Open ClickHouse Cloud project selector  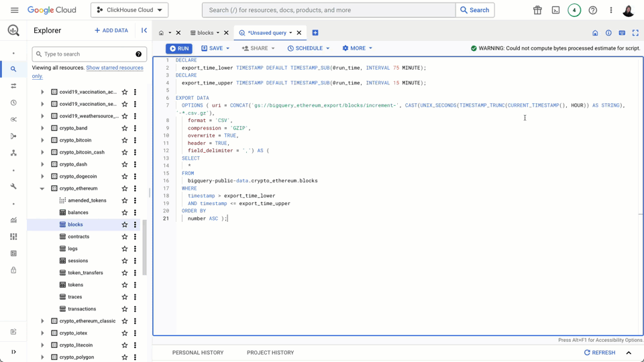129,10
